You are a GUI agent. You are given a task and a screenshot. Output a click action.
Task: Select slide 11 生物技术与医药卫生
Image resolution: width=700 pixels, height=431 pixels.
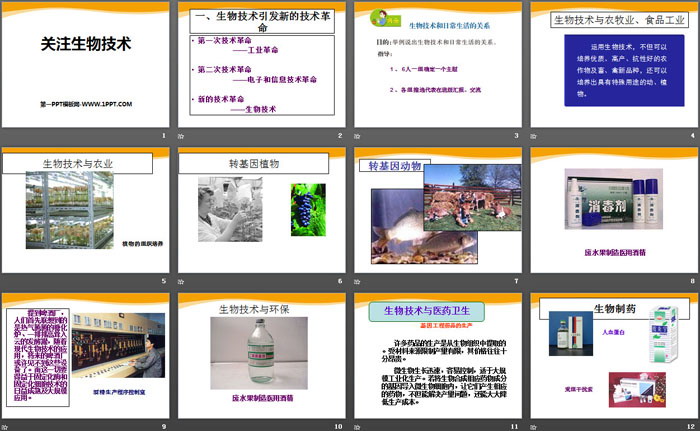pos(438,356)
